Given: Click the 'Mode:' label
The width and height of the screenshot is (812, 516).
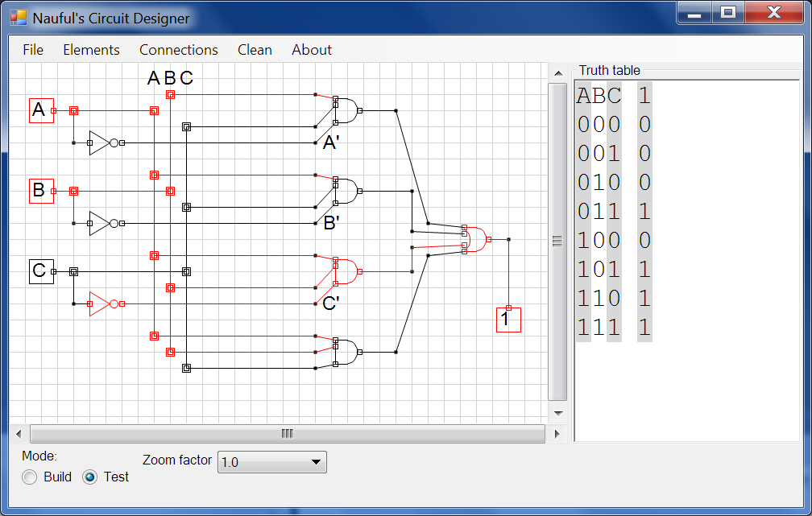Looking at the screenshot, I should click(39, 456).
